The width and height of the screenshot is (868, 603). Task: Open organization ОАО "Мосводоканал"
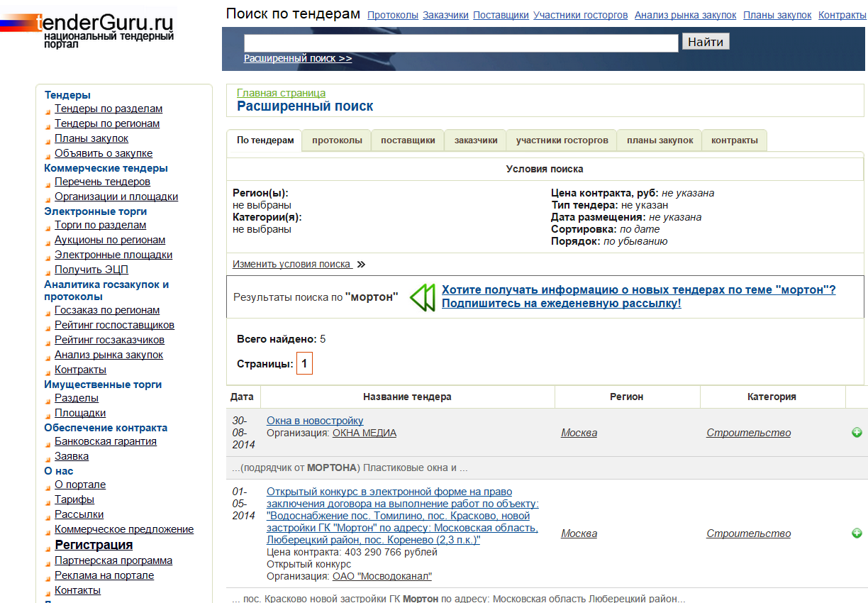point(382,576)
